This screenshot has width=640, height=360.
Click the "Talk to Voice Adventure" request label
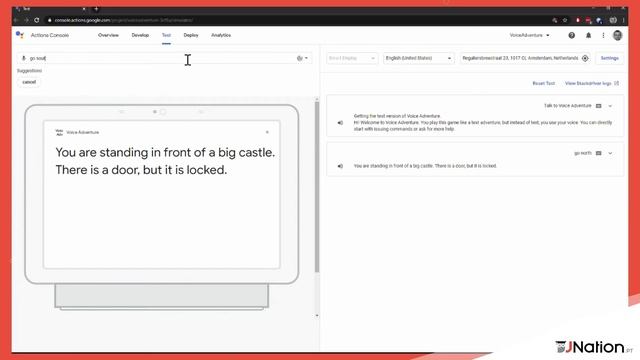point(567,106)
